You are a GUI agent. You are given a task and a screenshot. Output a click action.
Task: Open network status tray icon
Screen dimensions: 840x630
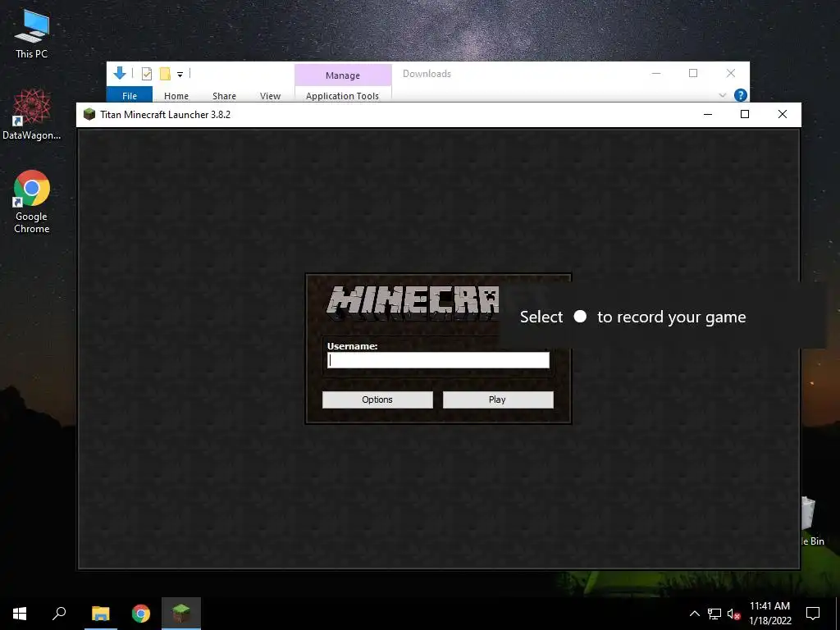[x=714, y=614]
